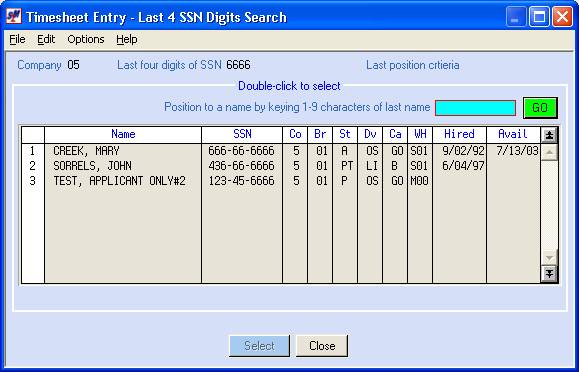Click hired date 9/02/92
This screenshot has width=579, height=372.
click(x=463, y=151)
